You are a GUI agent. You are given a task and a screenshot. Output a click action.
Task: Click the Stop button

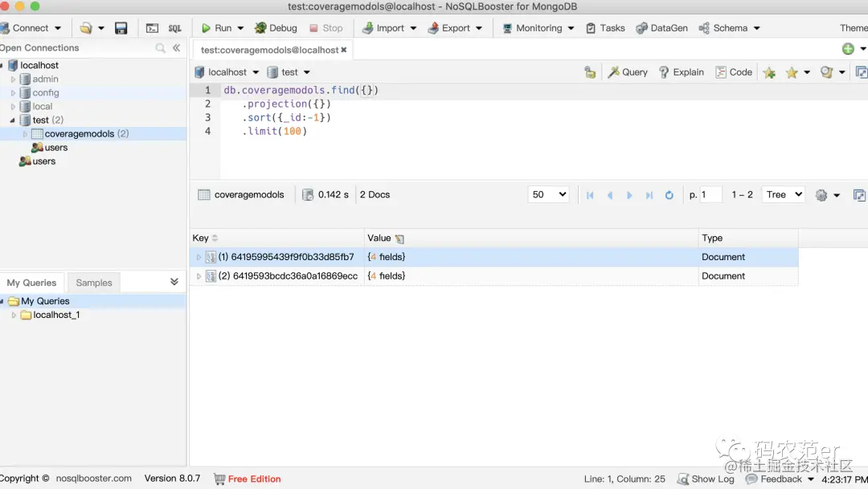[326, 28]
